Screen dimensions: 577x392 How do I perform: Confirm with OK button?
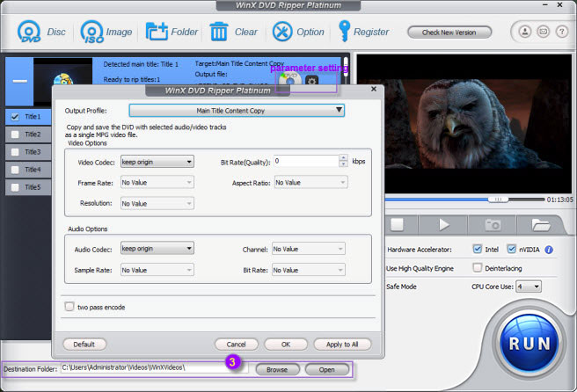click(x=286, y=345)
